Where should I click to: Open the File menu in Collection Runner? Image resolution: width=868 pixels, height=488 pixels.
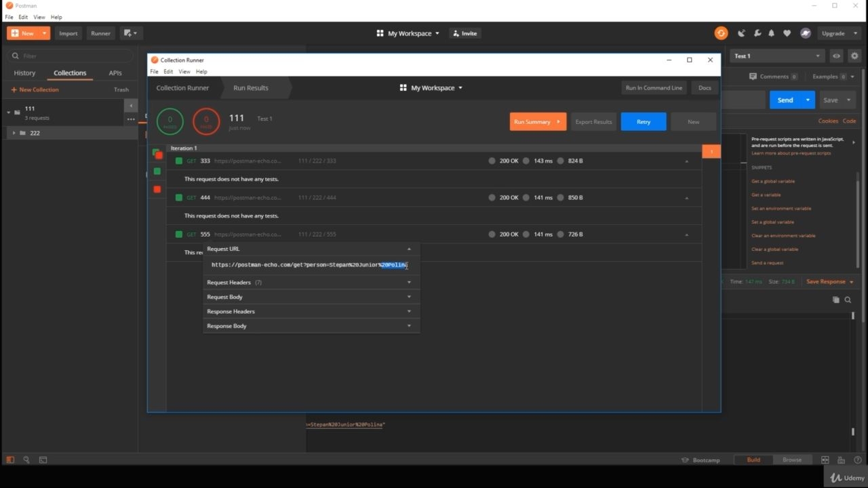pos(154,71)
